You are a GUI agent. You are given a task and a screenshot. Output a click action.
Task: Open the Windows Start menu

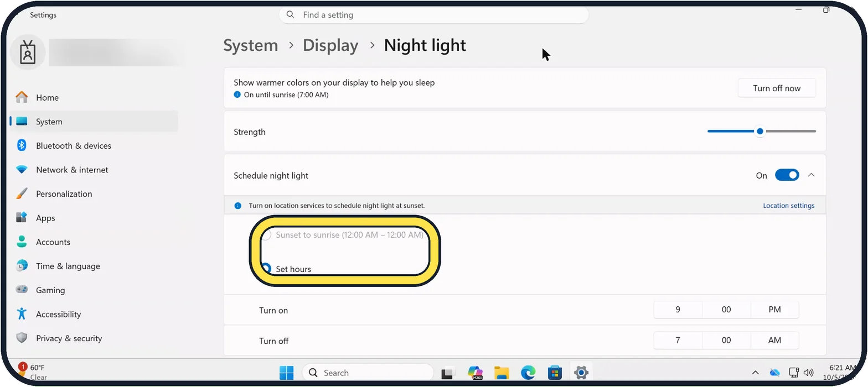pos(287,373)
